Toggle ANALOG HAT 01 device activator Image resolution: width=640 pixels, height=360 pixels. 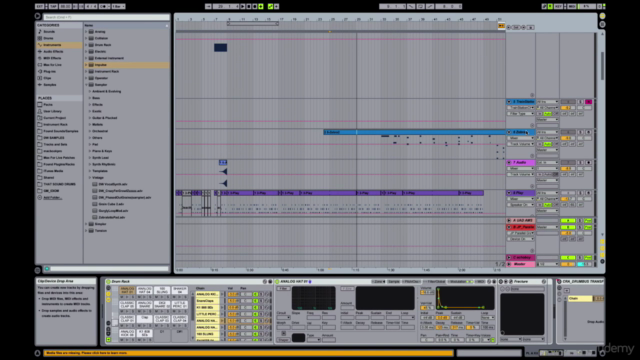277,282
